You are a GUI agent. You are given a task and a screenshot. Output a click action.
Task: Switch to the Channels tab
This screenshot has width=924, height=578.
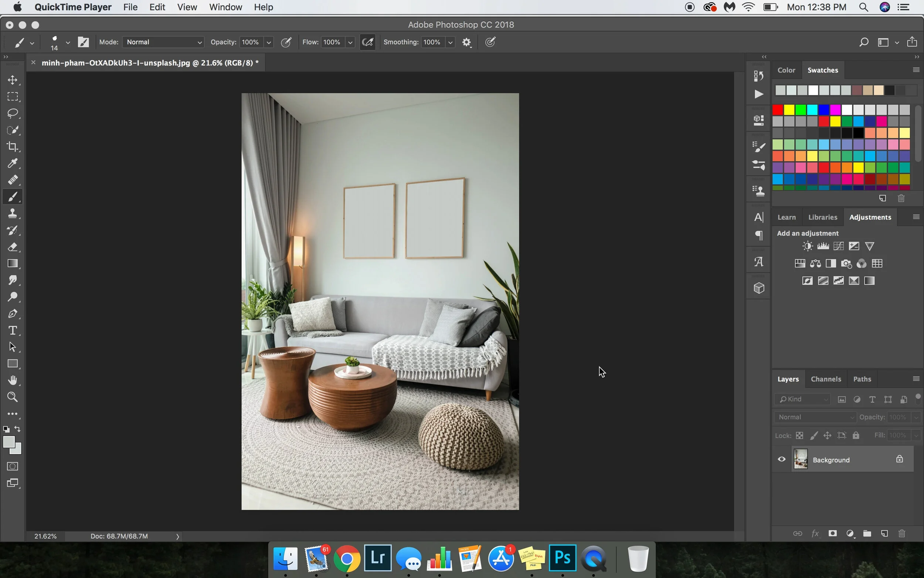[825, 379]
